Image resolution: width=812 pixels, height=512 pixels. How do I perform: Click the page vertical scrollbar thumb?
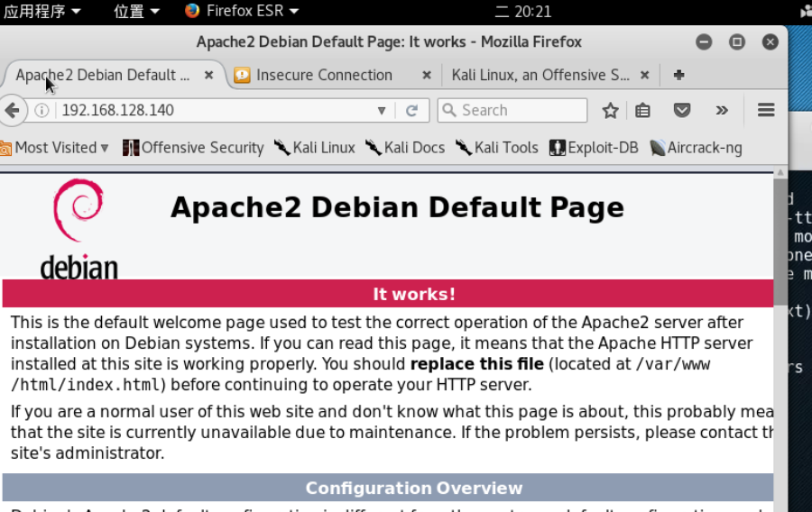click(x=780, y=242)
